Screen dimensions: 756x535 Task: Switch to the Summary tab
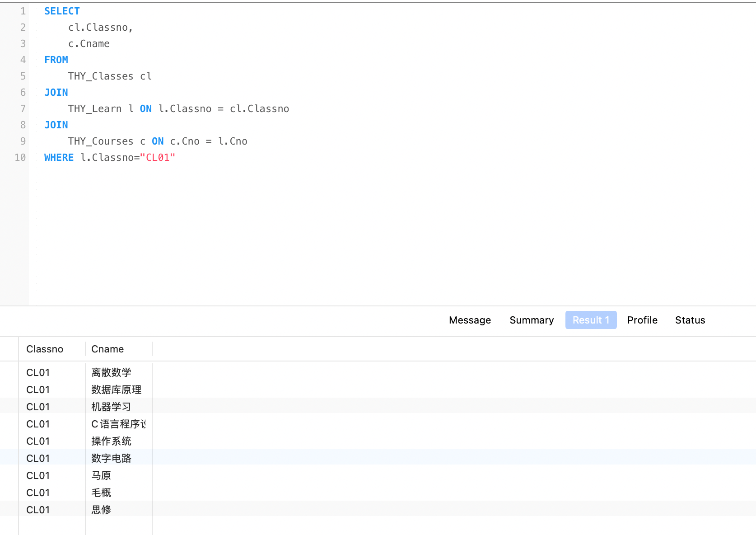tap(532, 320)
